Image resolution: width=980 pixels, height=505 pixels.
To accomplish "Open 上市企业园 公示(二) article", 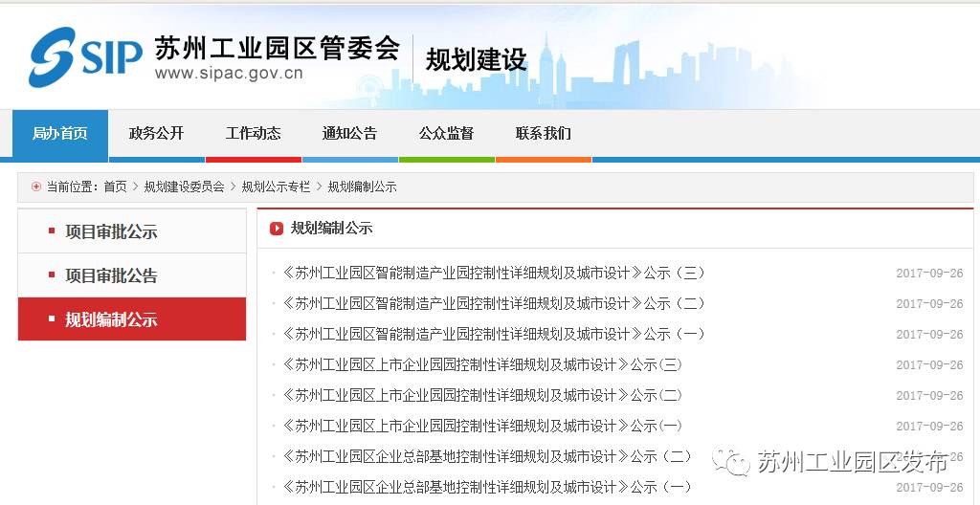I will (482, 395).
